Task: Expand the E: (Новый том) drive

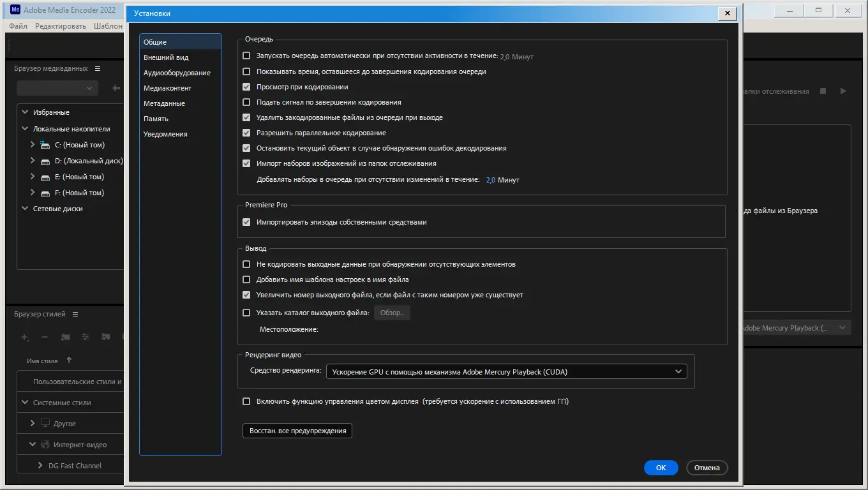Action: tap(33, 177)
